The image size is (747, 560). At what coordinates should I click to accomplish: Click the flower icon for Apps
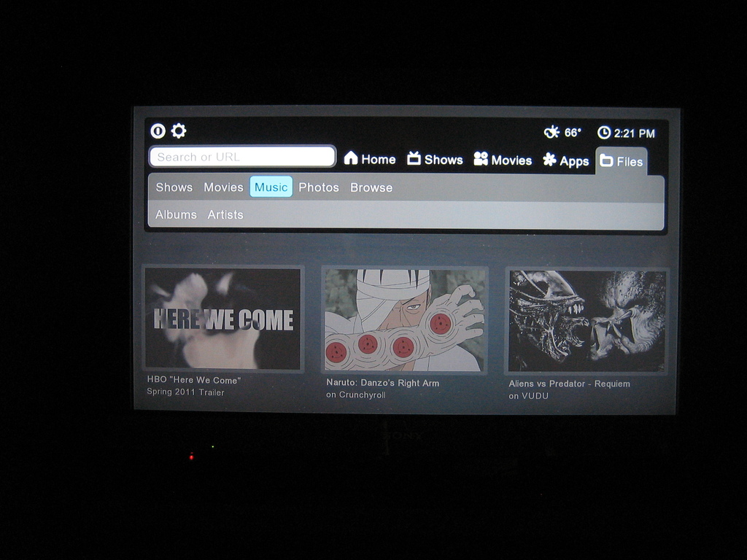[x=550, y=160]
